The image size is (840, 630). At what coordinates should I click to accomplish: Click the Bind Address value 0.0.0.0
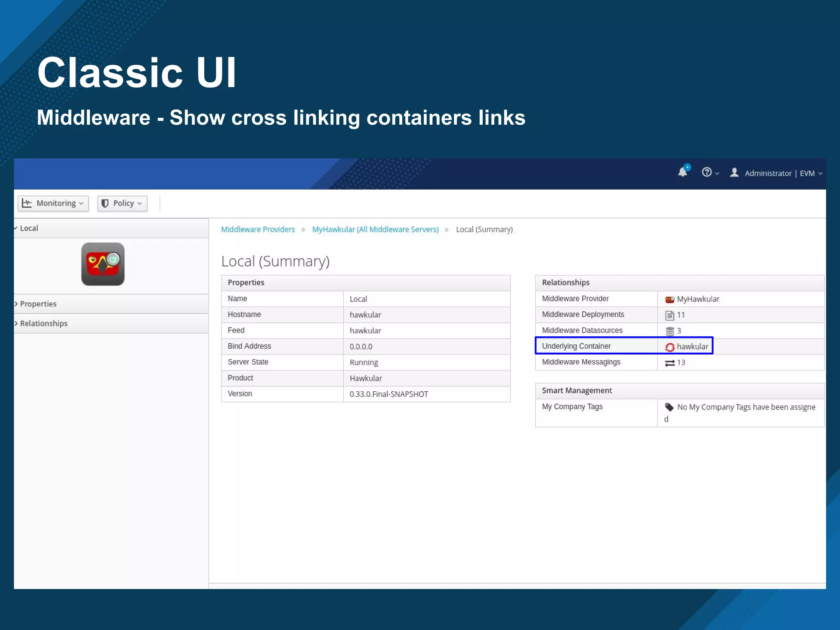click(361, 347)
